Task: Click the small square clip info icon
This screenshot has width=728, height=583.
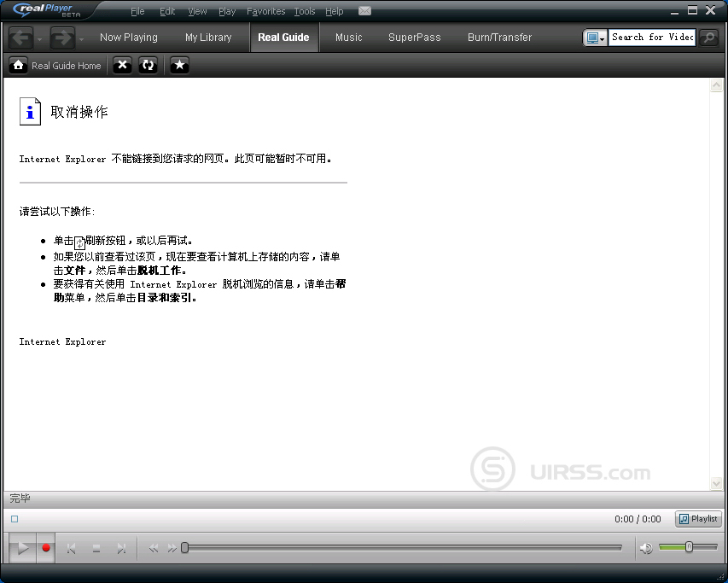Action: point(15,519)
